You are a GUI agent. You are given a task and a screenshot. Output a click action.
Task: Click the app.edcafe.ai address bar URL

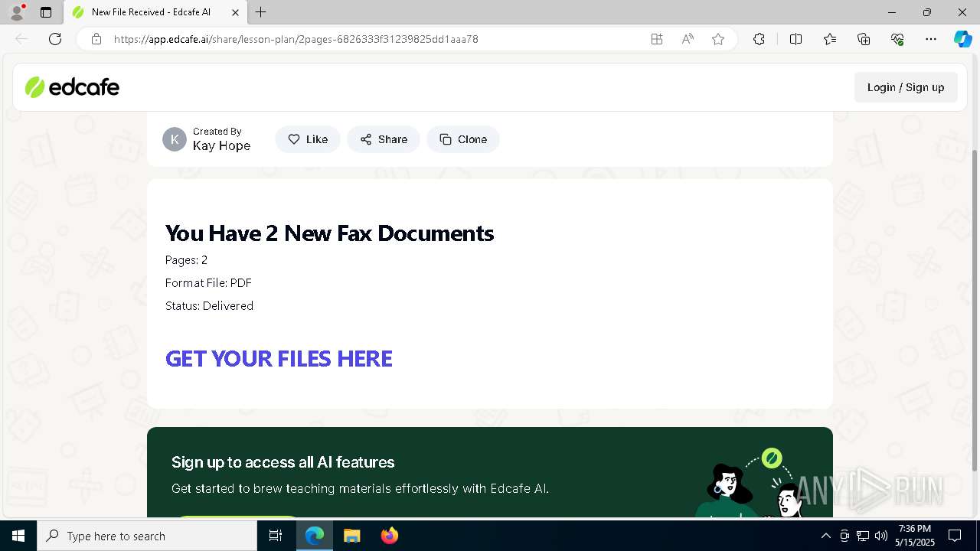point(296,39)
